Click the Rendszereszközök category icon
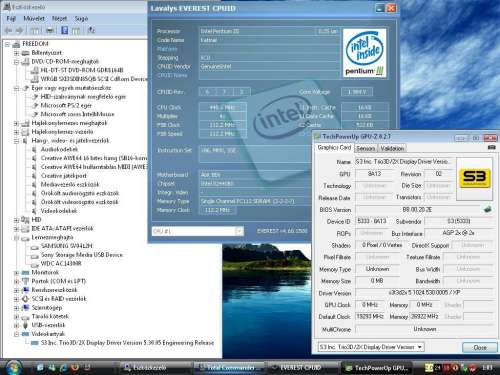Image resolution: width=500 pixels, height=375 pixels. pyautogui.click(x=25, y=290)
